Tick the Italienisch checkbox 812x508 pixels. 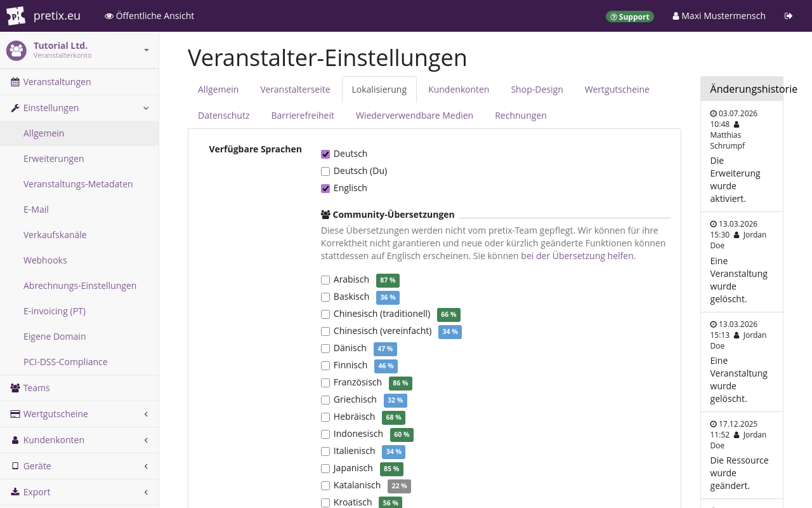(325, 451)
